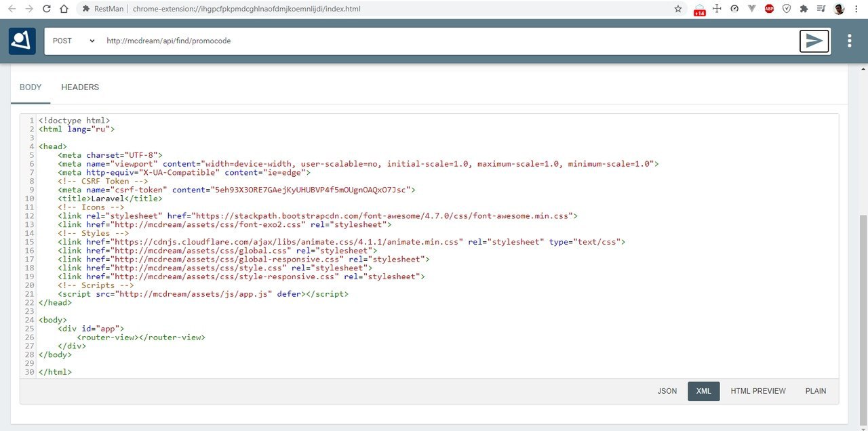Go back in browser history
The width and height of the screenshot is (868, 431).
(x=12, y=9)
